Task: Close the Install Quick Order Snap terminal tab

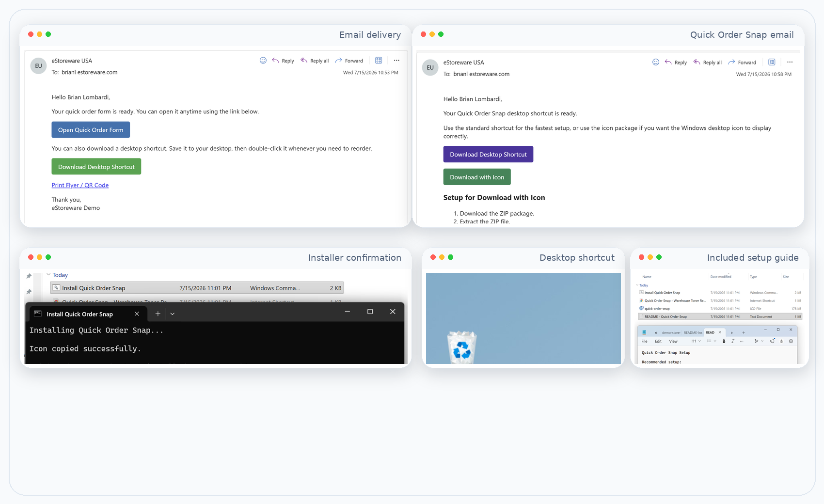Action: [137, 314]
